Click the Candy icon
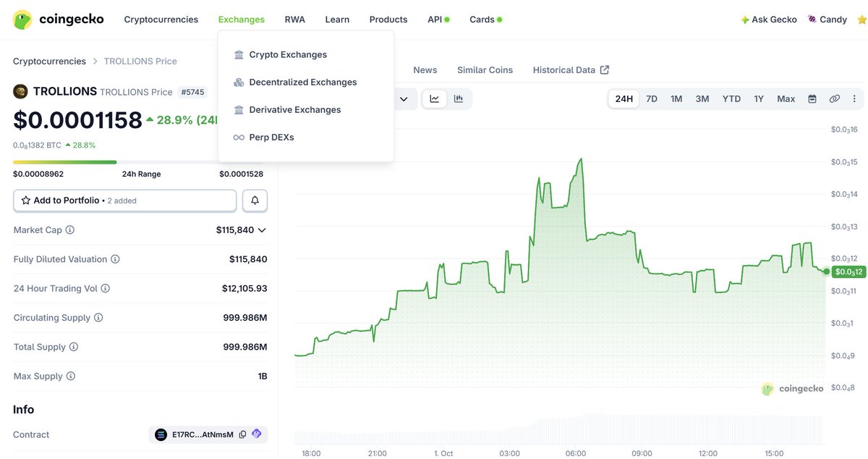868x459 pixels. coord(812,20)
